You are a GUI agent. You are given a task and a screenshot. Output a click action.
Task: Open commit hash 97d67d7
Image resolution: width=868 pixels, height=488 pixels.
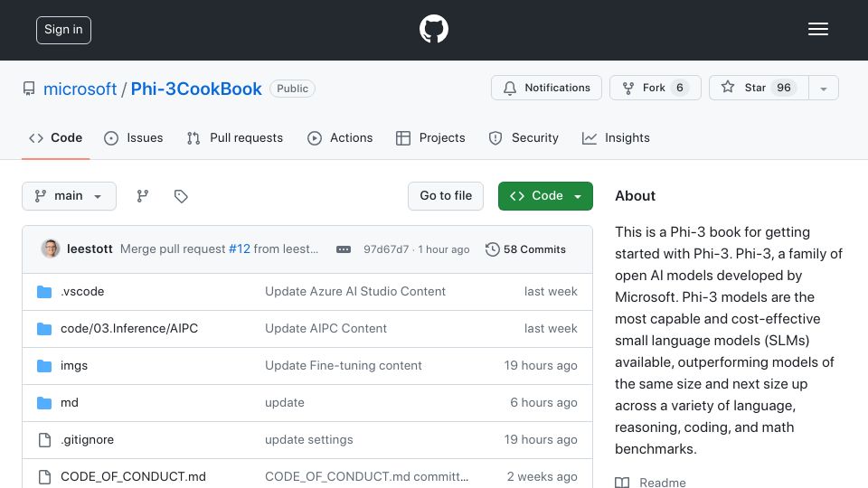386,249
